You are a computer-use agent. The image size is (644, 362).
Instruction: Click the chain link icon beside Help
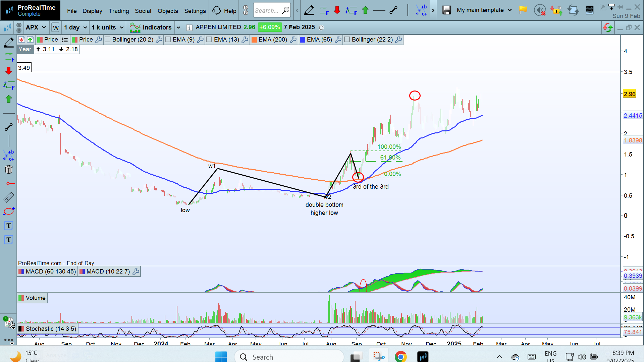point(246,10)
